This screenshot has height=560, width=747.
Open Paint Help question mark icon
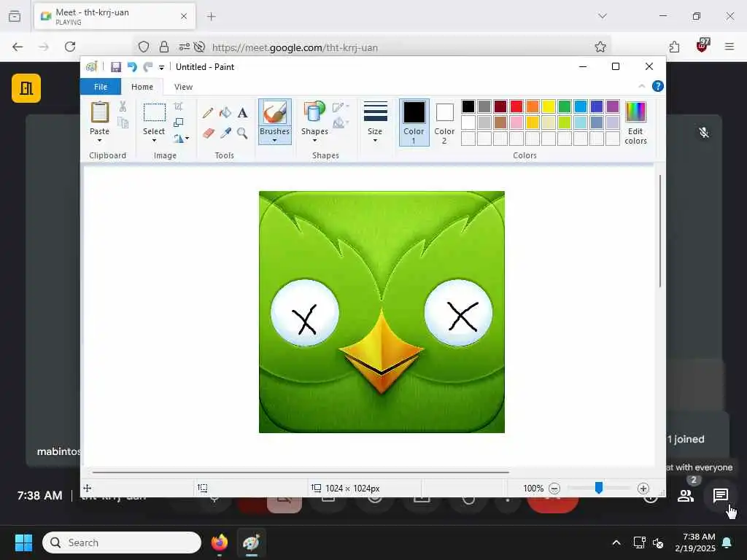657,86
